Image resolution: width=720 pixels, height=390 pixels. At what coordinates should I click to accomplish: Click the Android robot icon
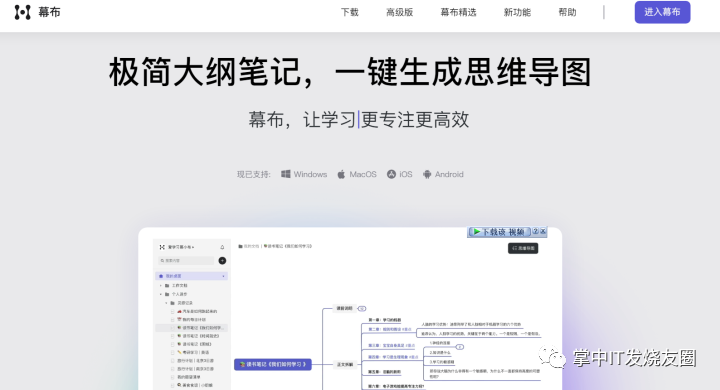(x=427, y=174)
